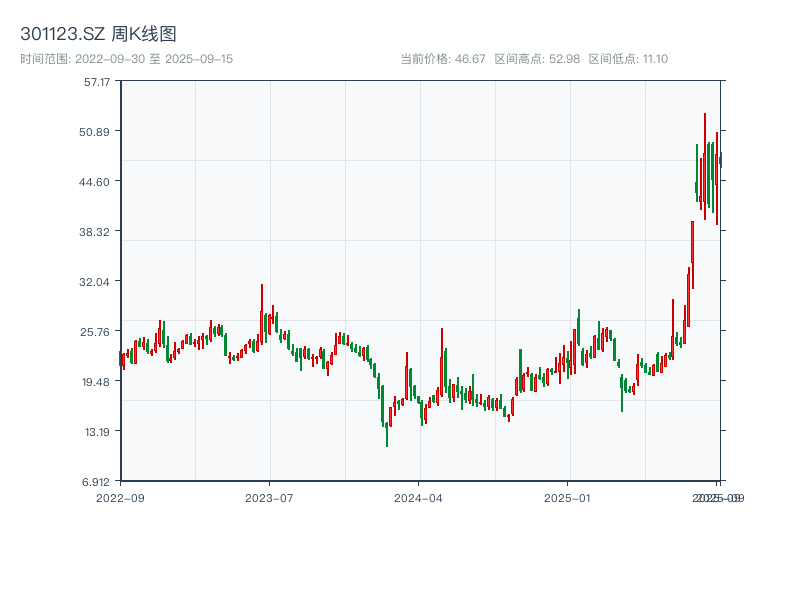Click y-axis label 50.89
800x600 pixels.
pyautogui.click(x=94, y=132)
